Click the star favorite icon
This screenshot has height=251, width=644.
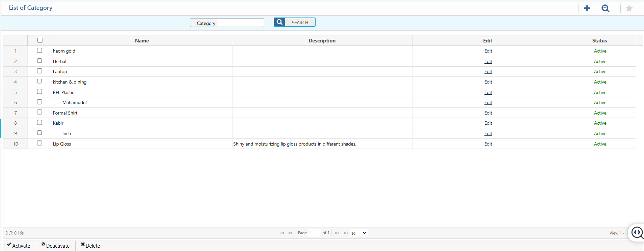(629, 8)
